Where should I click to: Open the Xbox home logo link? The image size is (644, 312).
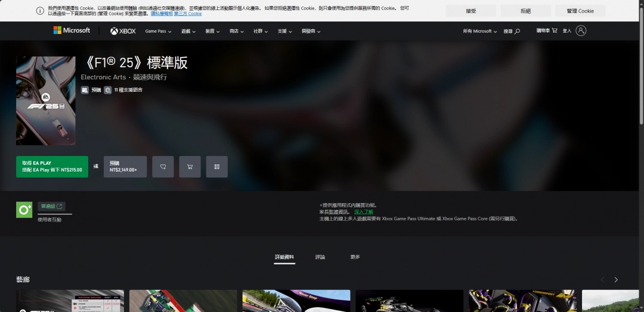pyautogui.click(x=123, y=31)
